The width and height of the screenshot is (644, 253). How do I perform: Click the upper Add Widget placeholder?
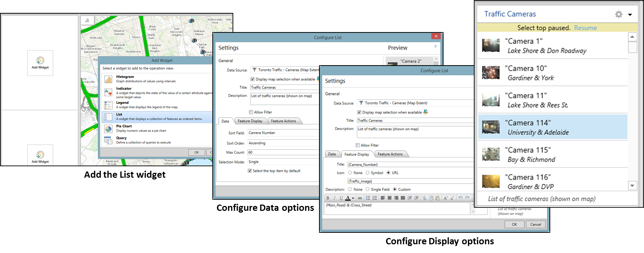(40, 63)
